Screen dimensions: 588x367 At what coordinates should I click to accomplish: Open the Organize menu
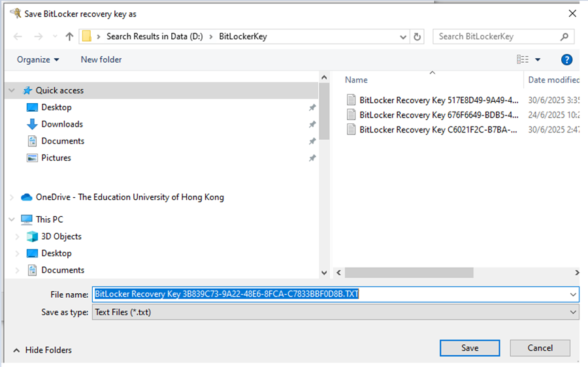tap(38, 59)
